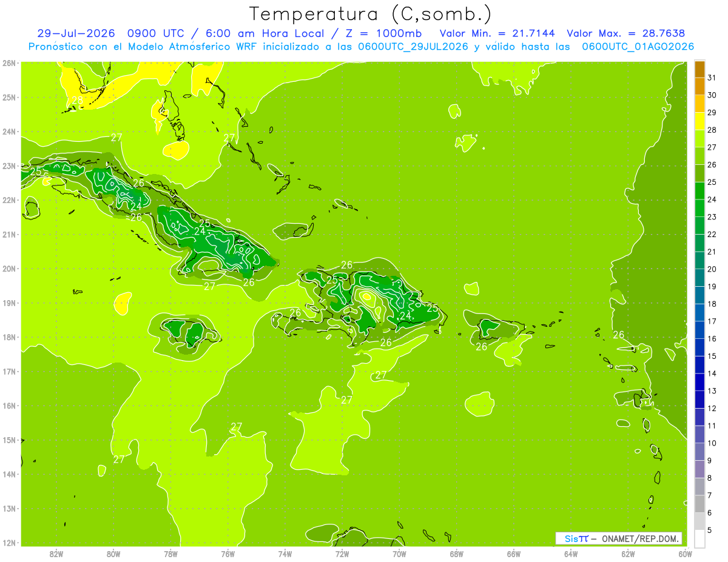The height and width of the screenshot is (562, 728).
Task: Click the yellow legend swatch between 28 and 29
Action: tap(700, 121)
